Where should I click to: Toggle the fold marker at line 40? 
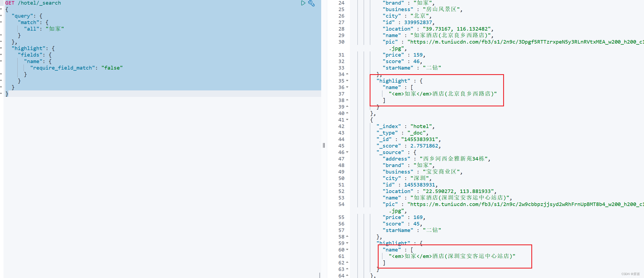tap(347, 113)
